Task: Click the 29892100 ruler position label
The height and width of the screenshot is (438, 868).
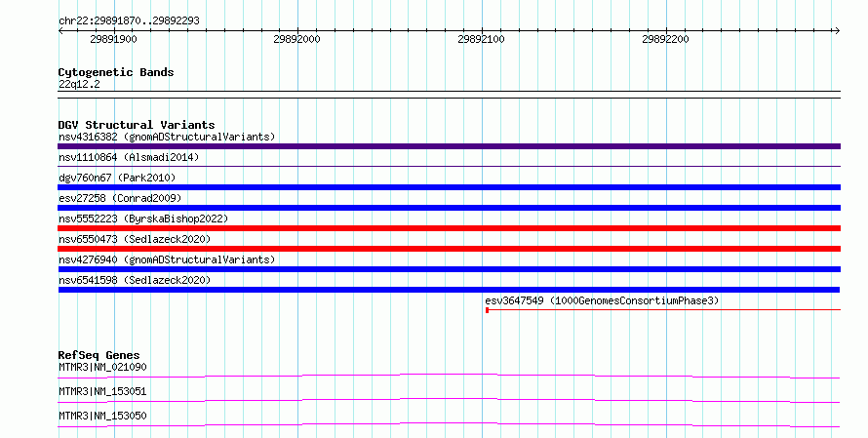Action: 481,39
